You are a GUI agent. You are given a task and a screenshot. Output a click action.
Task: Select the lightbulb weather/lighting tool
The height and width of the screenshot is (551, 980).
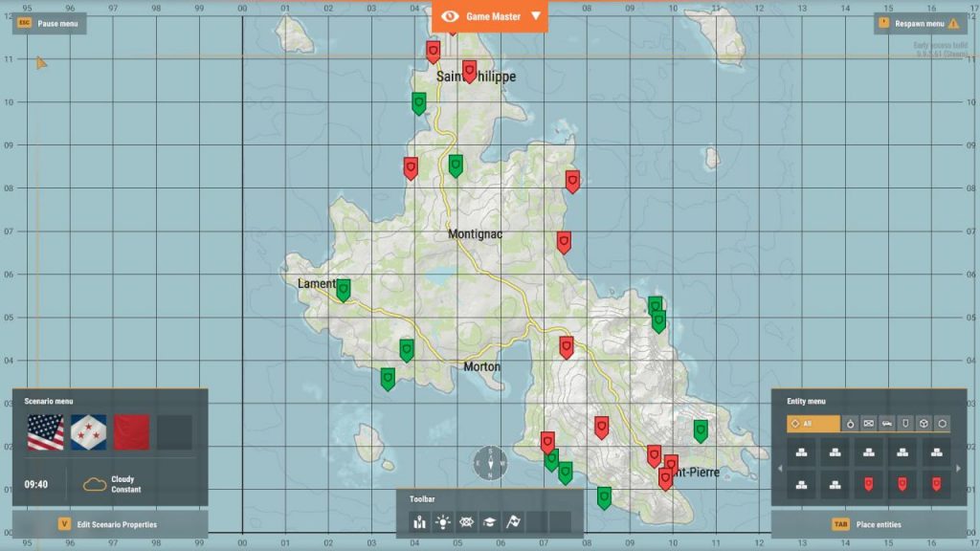[x=443, y=521]
